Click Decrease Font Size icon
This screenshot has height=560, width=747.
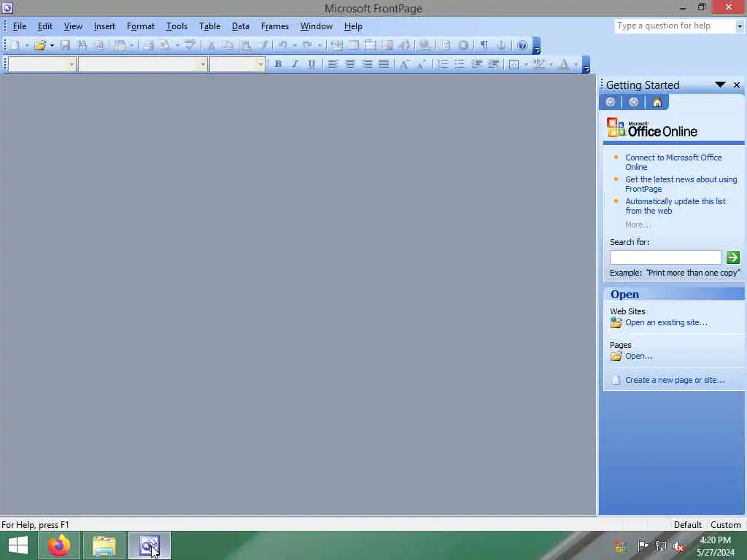tap(421, 64)
